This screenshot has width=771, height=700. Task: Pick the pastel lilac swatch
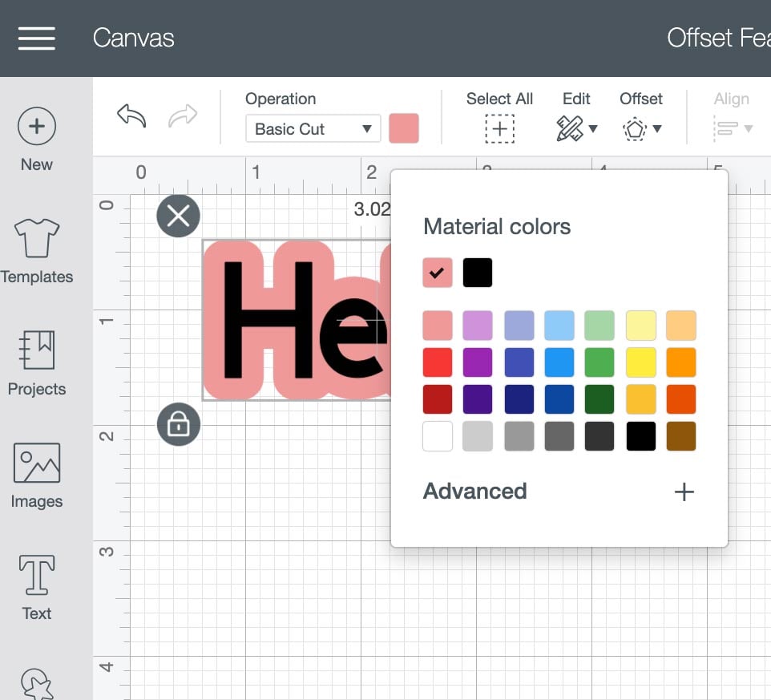(x=478, y=326)
